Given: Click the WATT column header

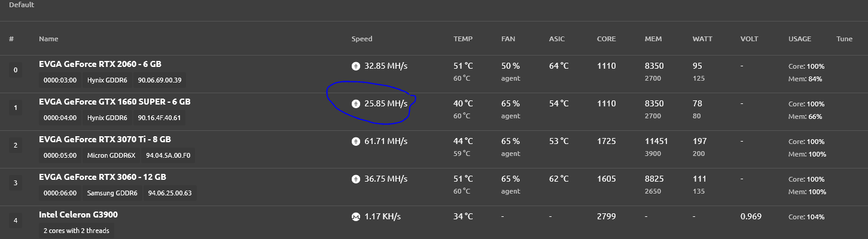Looking at the screenshot, I should click(702, 39).
